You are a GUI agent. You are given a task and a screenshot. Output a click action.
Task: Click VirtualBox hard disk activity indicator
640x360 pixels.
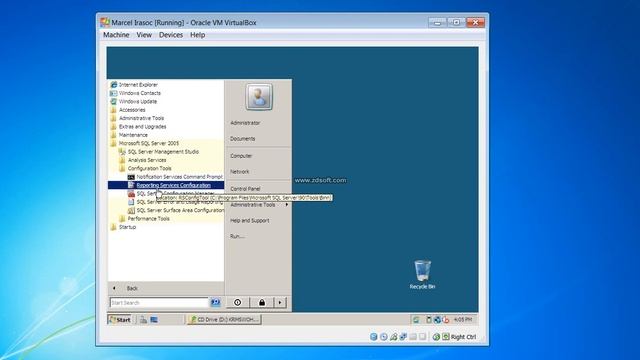click(x=373, y=337)
